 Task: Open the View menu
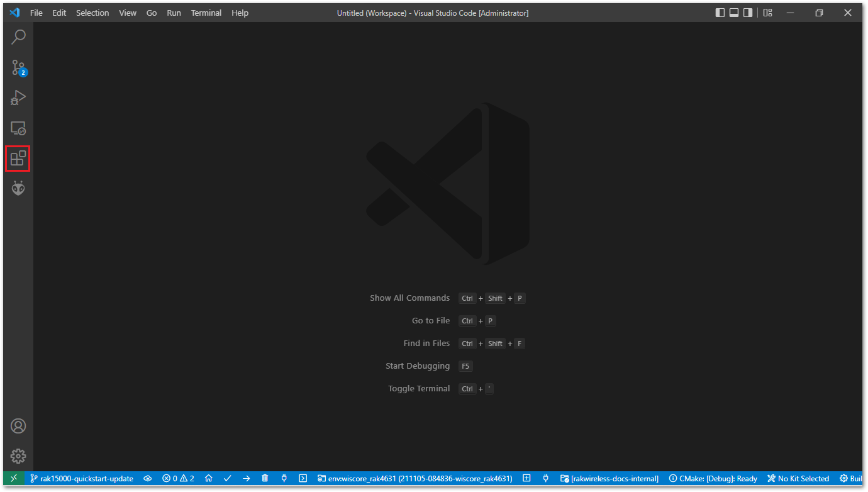[x=128, y=13]
